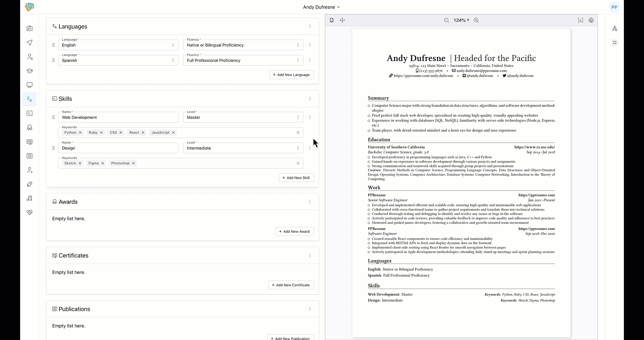644x340 pixels.
Task: Clear all keywords for Web Development
Action: point(298,133)
